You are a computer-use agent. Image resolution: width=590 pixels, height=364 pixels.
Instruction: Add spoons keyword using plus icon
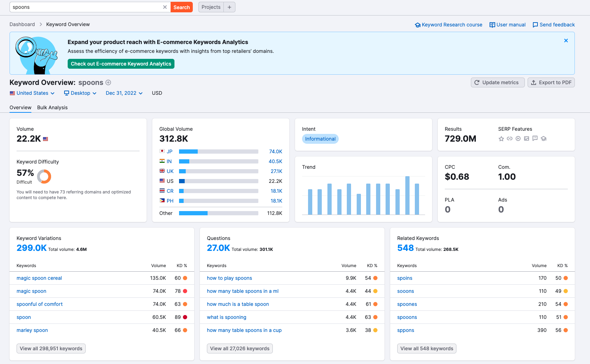[x=109, y=82]
